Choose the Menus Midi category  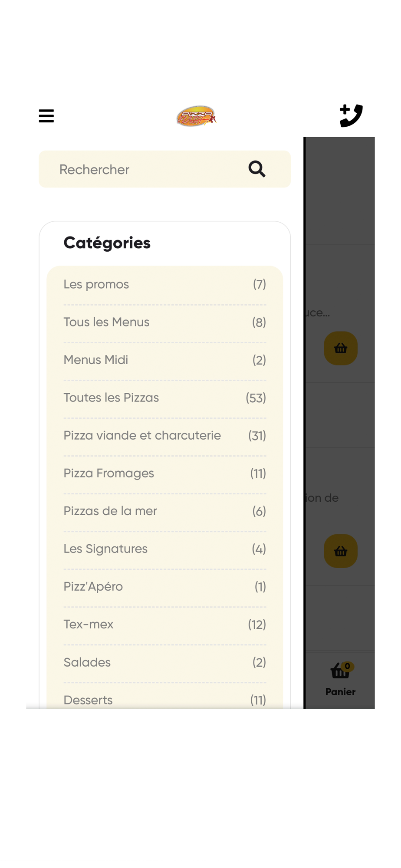click(x=165, y=360)
